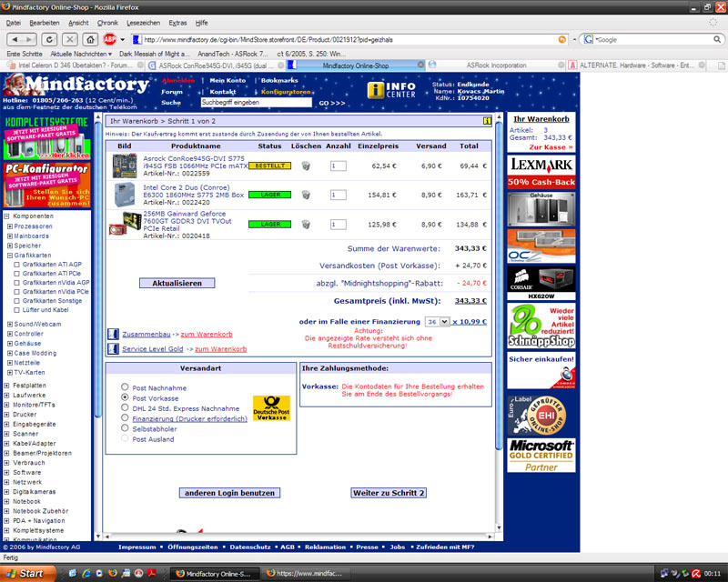Image resolution: width=728 pixels, height=582 pixels.
Task: Collapse the Grafikkarten category
Action: 10,256
